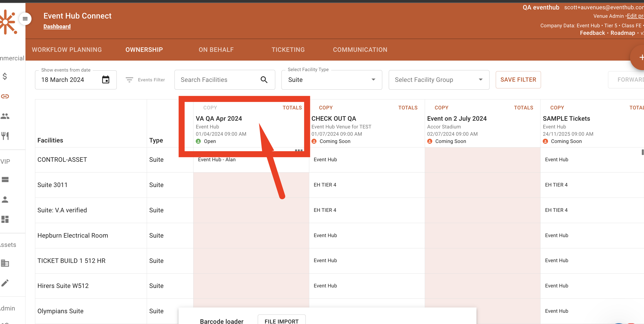Viewport: 644px width, 324px height.
Task: Open the Events Filter control
Action: [x=145, y=80]
